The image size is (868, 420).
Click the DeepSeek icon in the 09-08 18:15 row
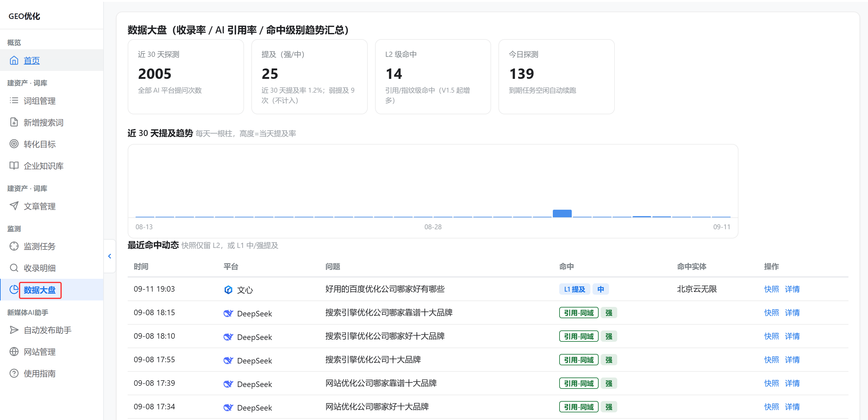(228, 313)
